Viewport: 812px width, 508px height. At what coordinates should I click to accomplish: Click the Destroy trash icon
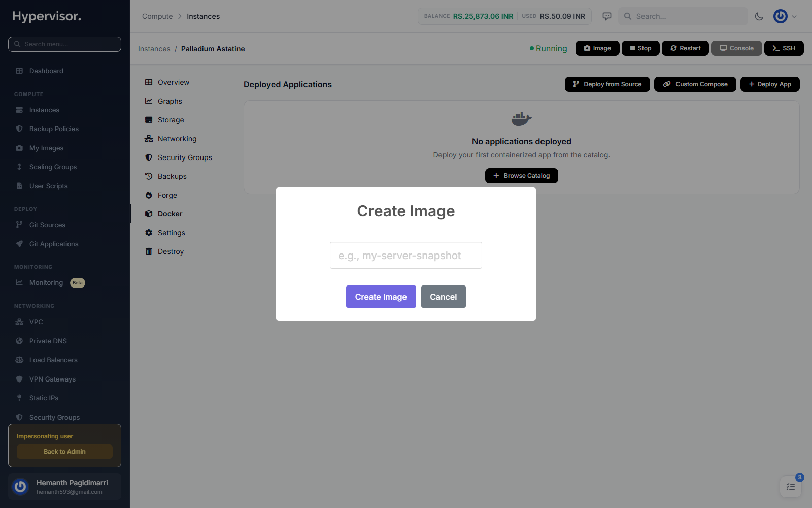click(x=149, y=251)
